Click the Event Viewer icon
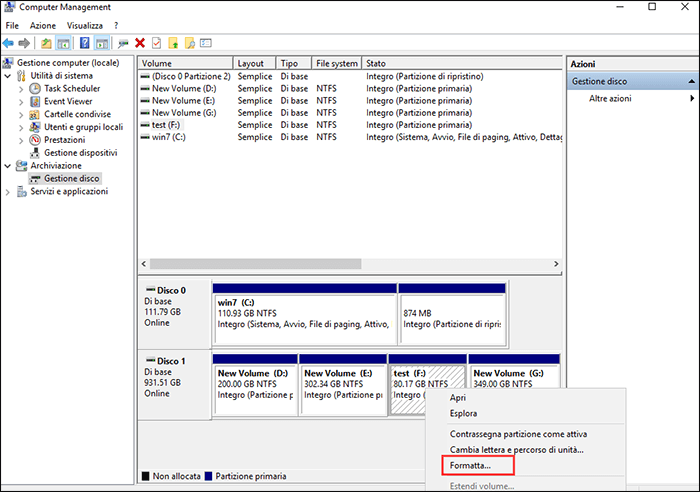The height and width of the screenshot is (492, 700). pyautogui.click(x=35, y=101)
